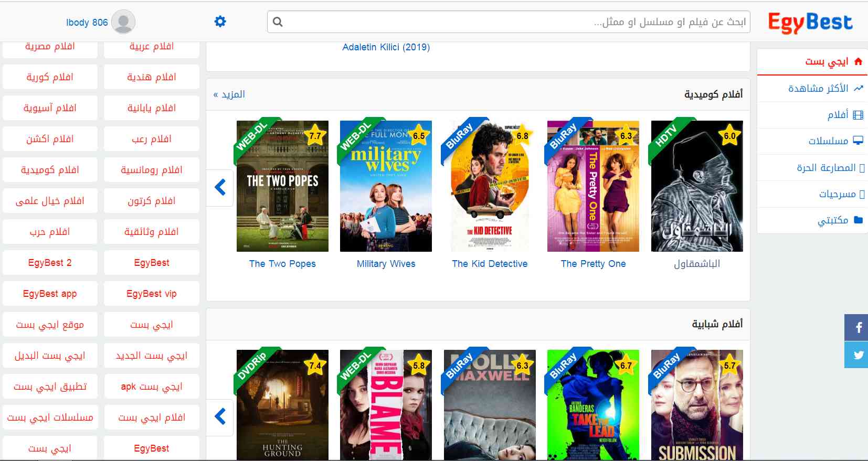Viewport: 868px width, 461px height.
Task: Share via the Facebook side button
Action: (x=856, y=327)
